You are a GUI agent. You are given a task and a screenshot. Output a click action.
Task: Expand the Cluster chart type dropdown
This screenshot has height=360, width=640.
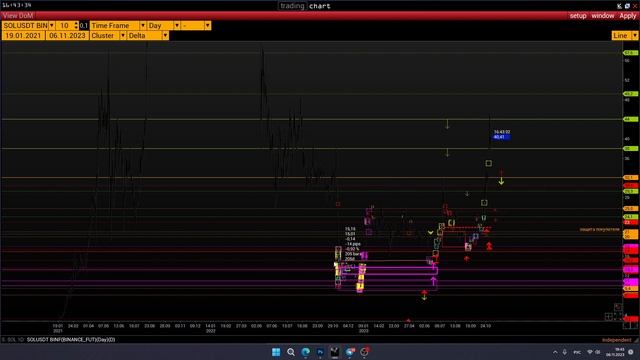tap(122, 36)
